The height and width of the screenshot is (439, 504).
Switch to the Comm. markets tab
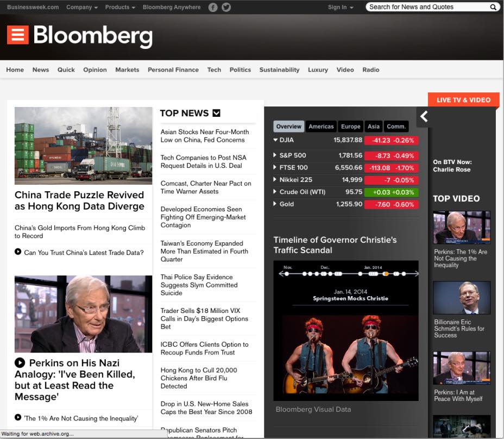point(396,127)
